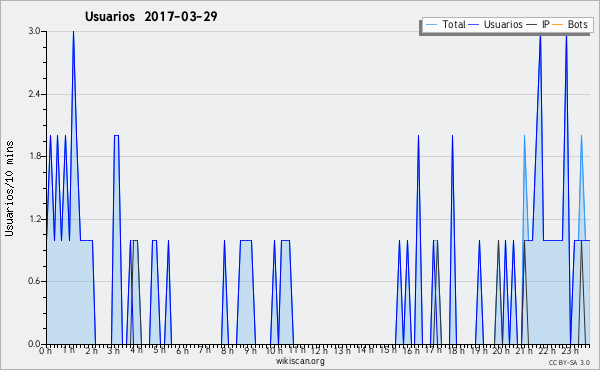Screen dimensions: 600x370
Task: Click the IP legend entry
Action: tap(538, 24)
